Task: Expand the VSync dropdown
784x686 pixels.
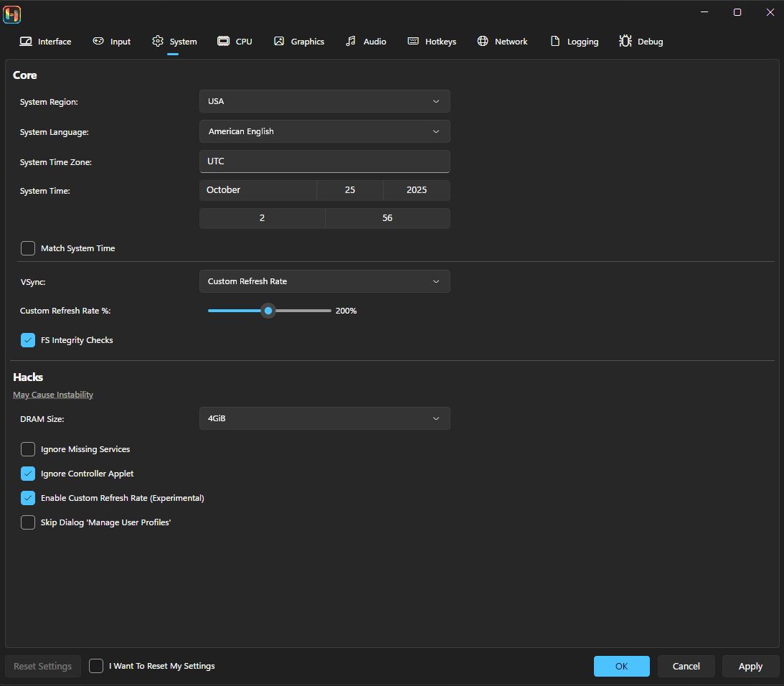Action: 324,281
